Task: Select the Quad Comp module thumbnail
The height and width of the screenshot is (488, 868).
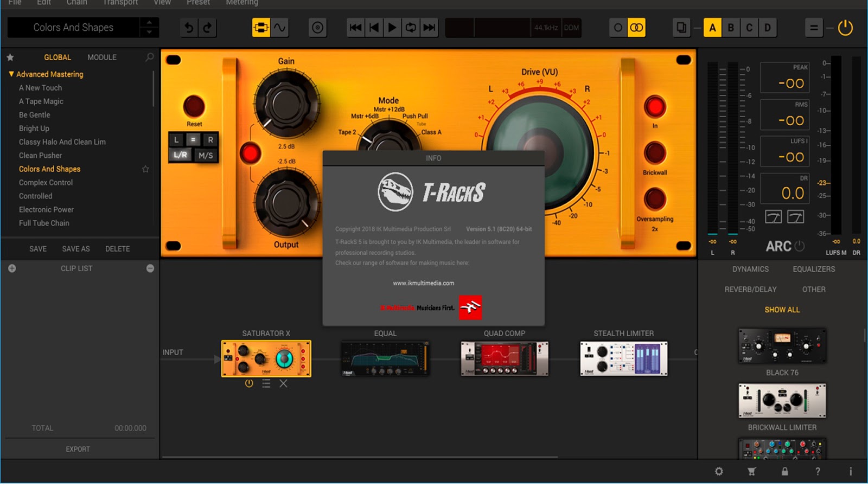Action: point(505,358)
